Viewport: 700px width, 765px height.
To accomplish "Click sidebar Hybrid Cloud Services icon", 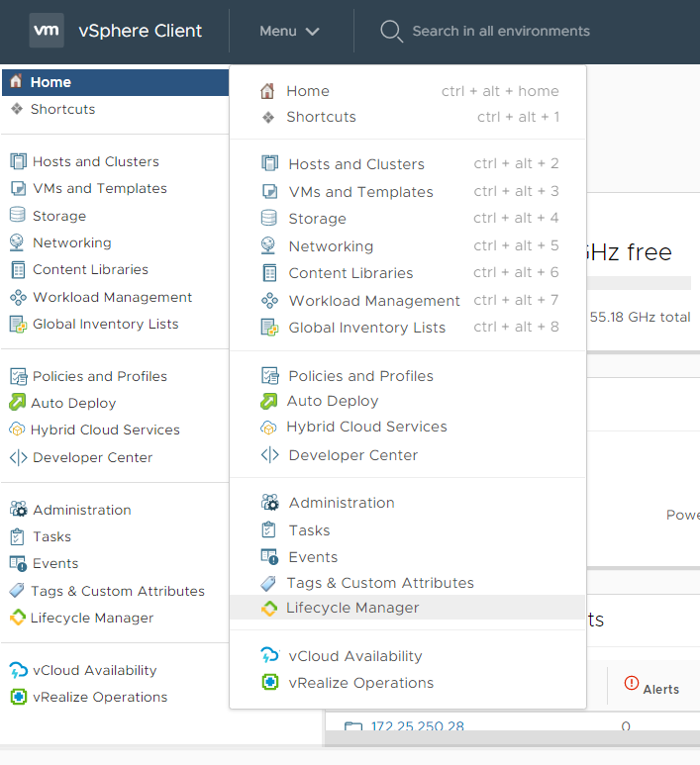I will [x=17, y=430].
